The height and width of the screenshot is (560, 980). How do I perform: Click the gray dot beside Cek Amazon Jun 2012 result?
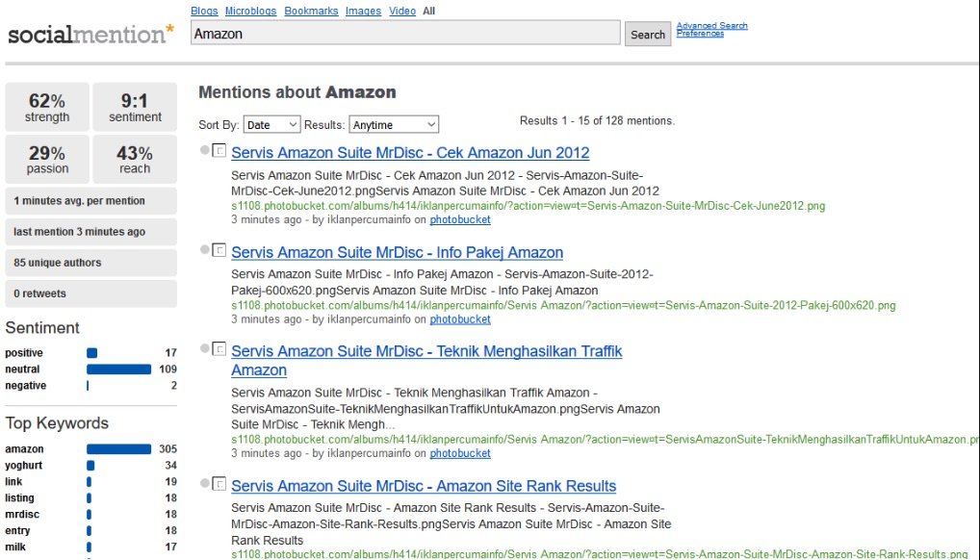coord(204,150)
